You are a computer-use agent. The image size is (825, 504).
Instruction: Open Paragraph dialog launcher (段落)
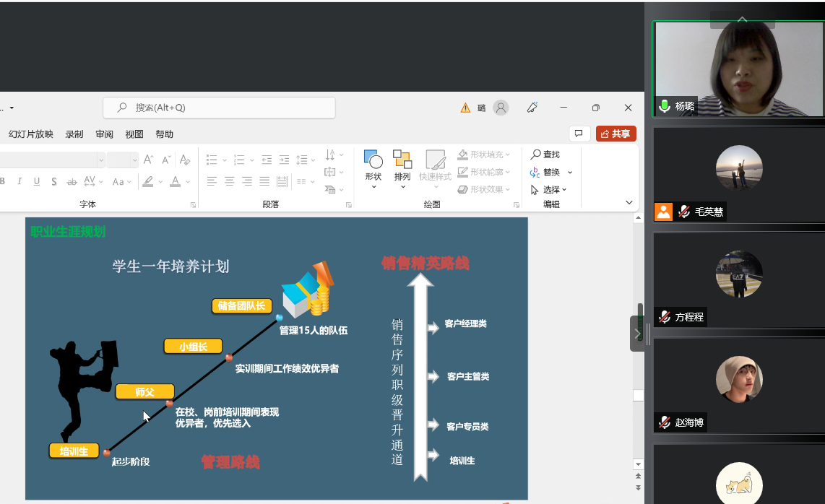click(x=348, y=204)
